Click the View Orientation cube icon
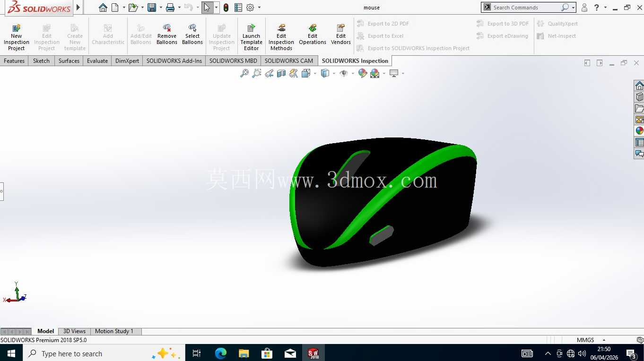Screen dimensions: 644x361 (x=305, y=73)
